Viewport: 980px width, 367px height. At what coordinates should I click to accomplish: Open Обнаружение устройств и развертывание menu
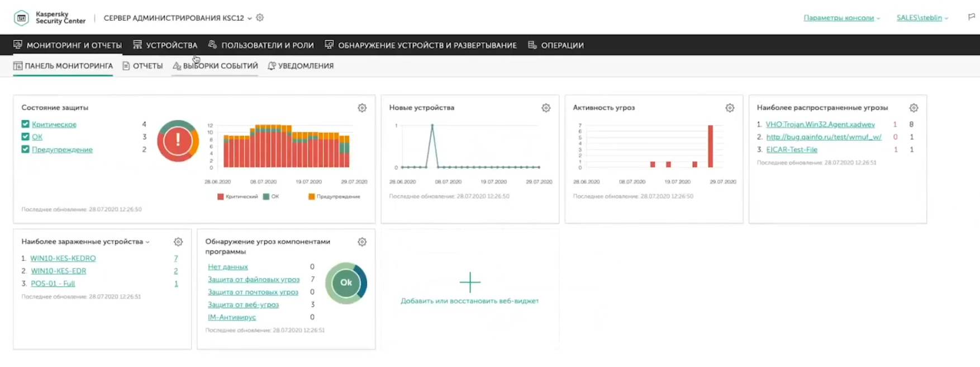pyautogui.click(x=421, y=45)
